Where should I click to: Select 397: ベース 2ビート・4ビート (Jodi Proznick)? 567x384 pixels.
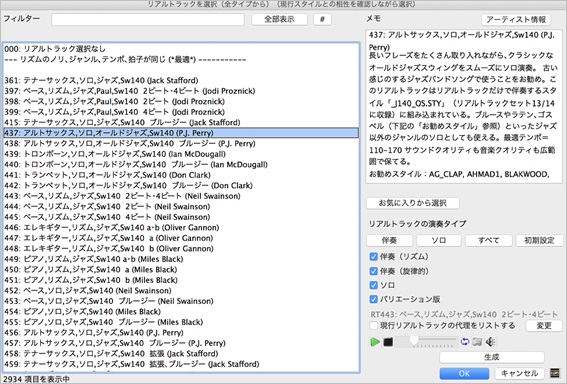(x=181, y=91)
